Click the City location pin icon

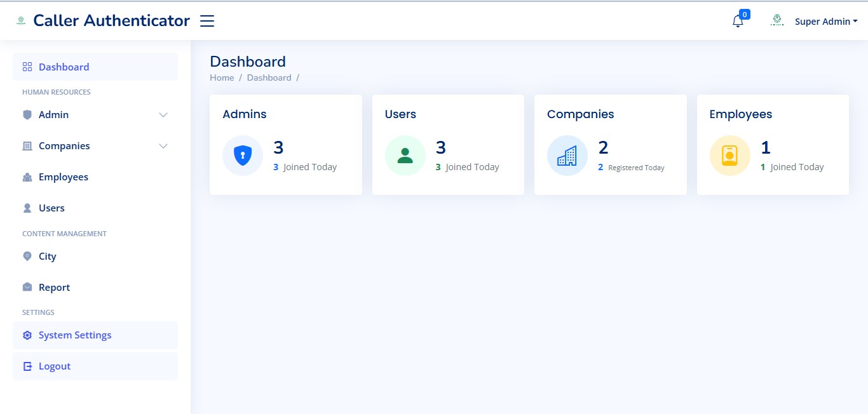pyautogui.click(x=27, y=257)
